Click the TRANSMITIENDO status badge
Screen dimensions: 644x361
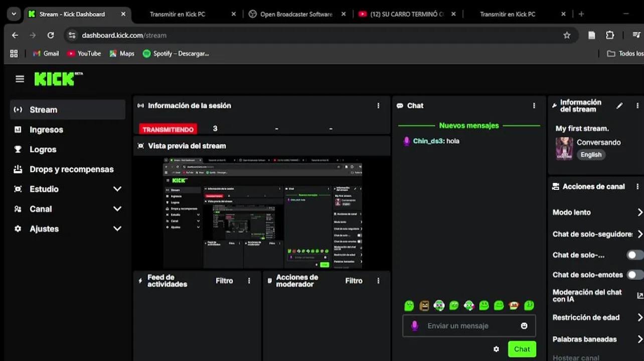[x=168, y=129]
